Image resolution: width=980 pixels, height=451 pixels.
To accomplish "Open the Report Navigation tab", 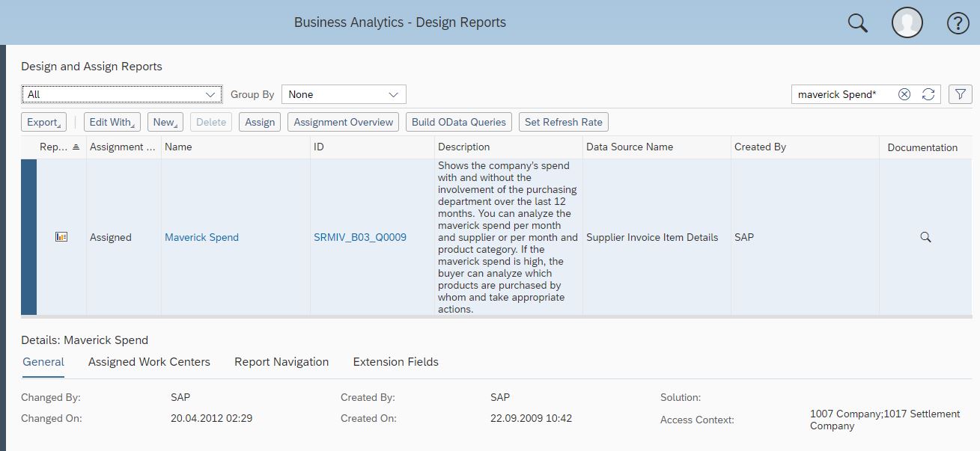I will (281, 362).
